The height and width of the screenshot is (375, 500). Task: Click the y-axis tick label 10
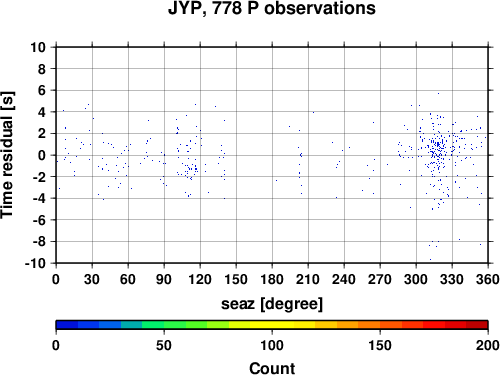click(x=38, y=47)
